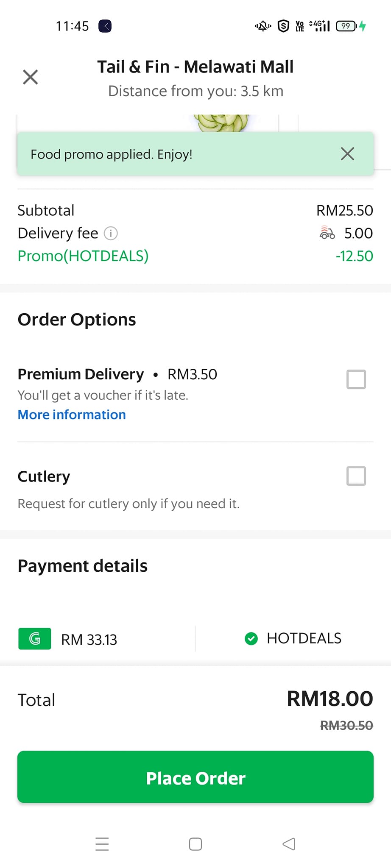Enable the Premium Delivery checkbox
The width and height of the screenshot is (391, 868).
[356, 379]
